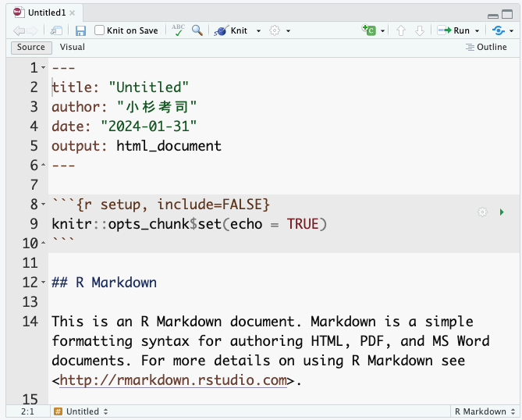Click date "2024-01-31" value

[x=148, y=126]
